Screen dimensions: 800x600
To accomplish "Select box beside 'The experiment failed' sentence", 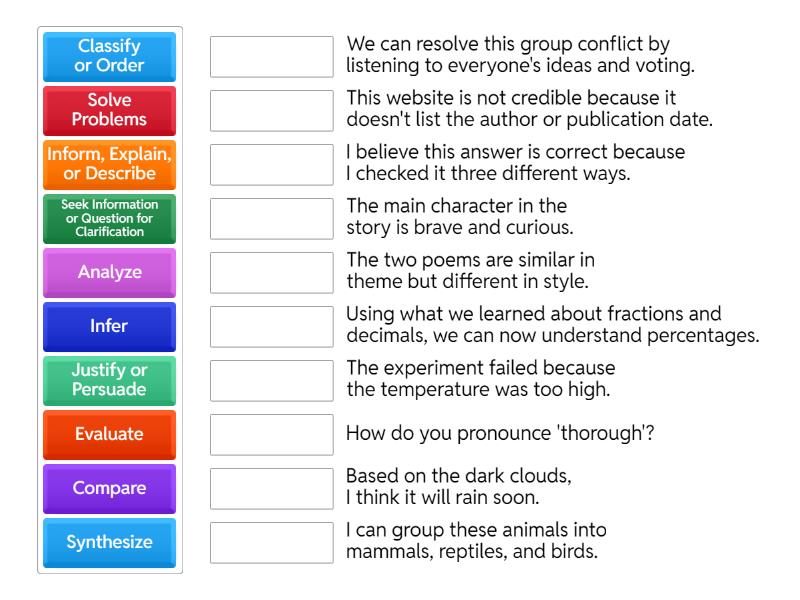I will tap(272, 381).
